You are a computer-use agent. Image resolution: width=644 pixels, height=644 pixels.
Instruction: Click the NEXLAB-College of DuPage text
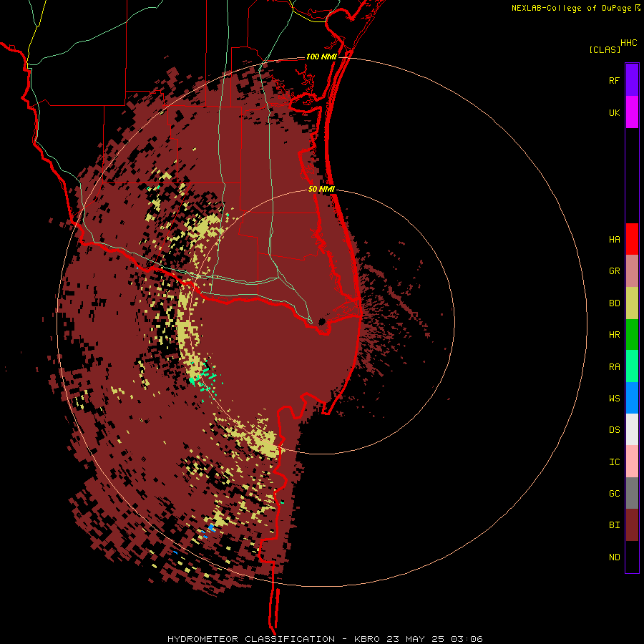point(572,8)
